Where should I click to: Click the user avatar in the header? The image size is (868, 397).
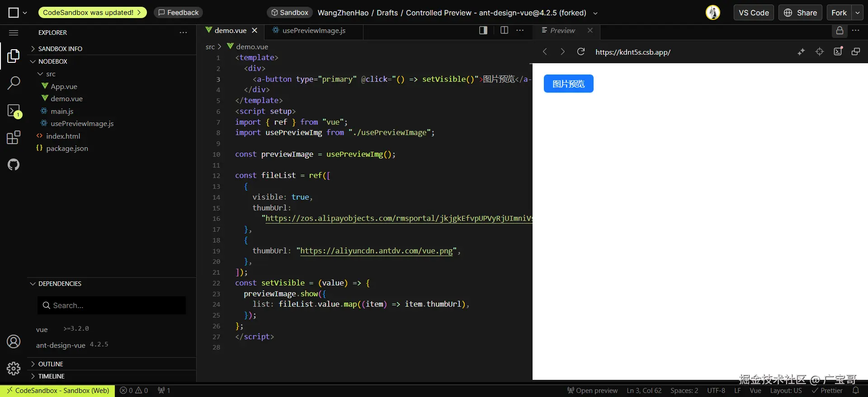[713, 13]
